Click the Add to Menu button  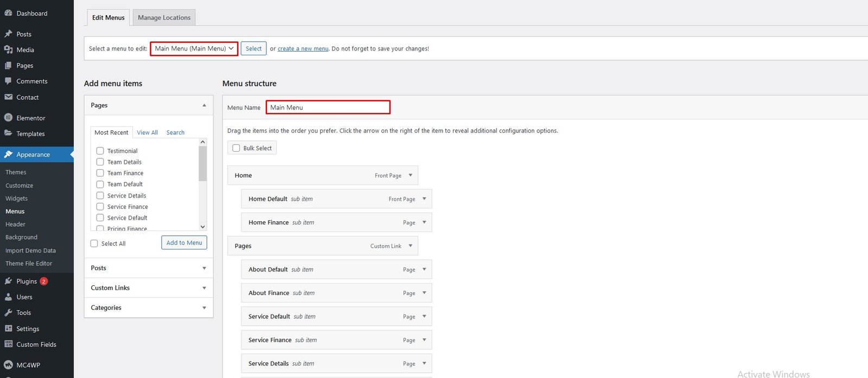[184, 242]
